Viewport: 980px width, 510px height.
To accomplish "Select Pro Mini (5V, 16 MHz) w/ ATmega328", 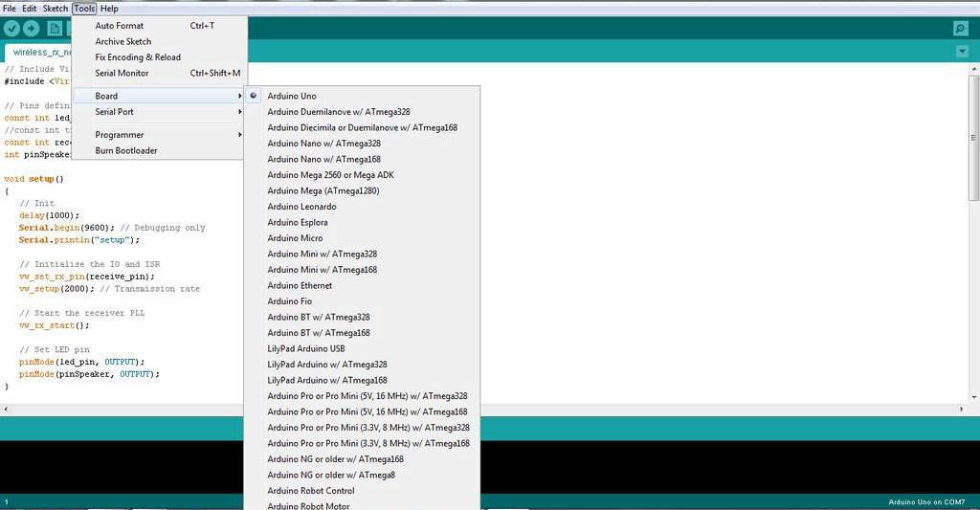I will (x=362, y=395).
